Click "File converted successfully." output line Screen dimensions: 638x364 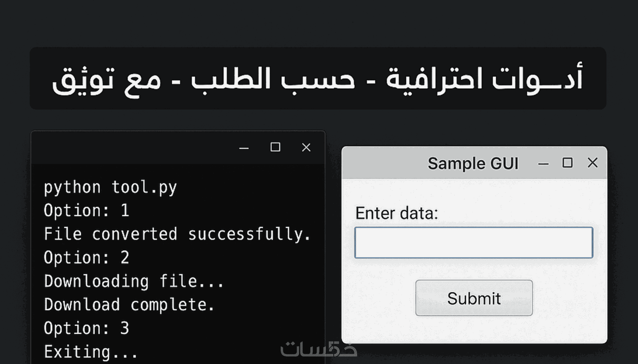pos(177,234)
